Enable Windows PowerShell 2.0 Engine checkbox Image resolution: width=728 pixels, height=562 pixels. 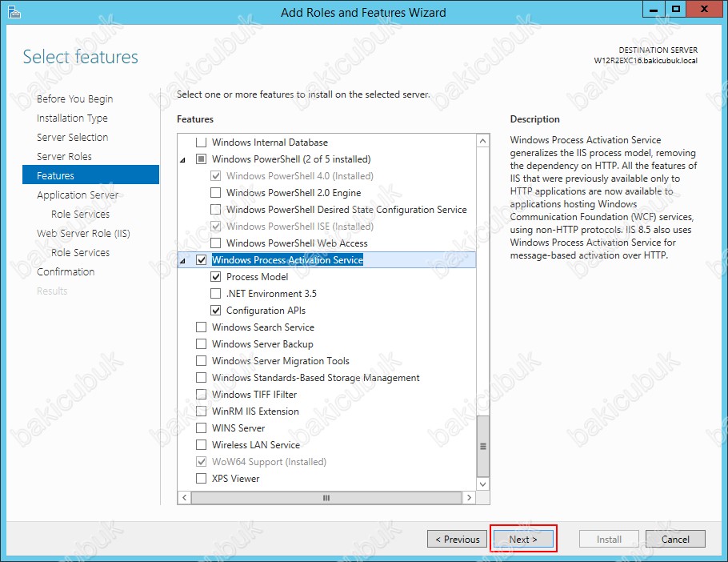[215, 193]
